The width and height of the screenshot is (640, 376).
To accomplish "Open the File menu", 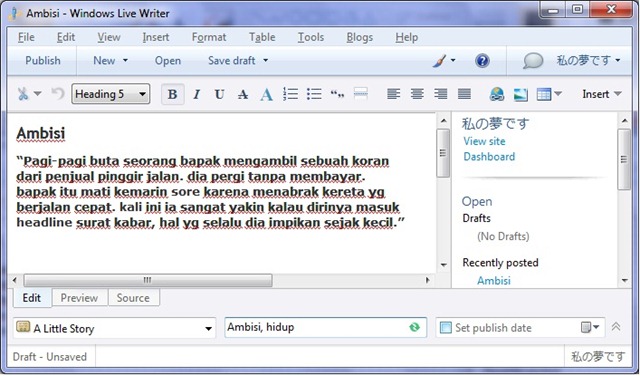I will pyautogui.click(x=26, y=37).
